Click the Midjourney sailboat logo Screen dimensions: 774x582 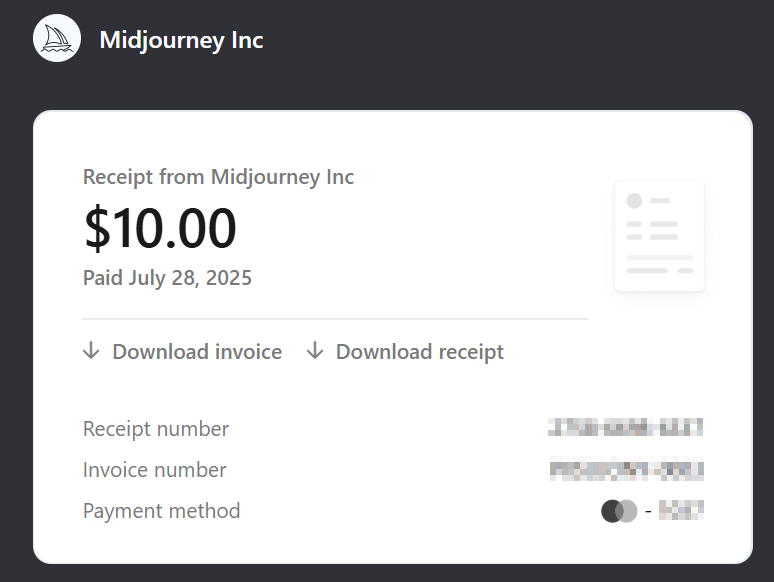[x=57, y=40]
